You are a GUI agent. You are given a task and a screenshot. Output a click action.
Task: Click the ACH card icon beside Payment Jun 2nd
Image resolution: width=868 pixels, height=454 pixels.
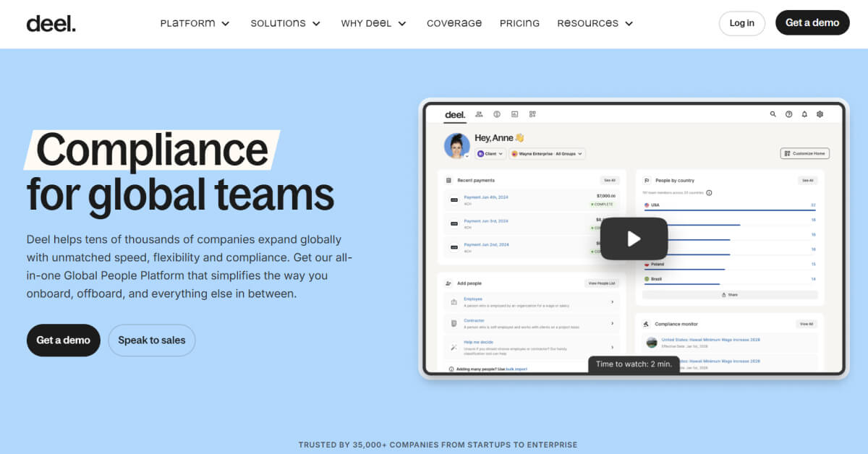click(x=454, y=248)
